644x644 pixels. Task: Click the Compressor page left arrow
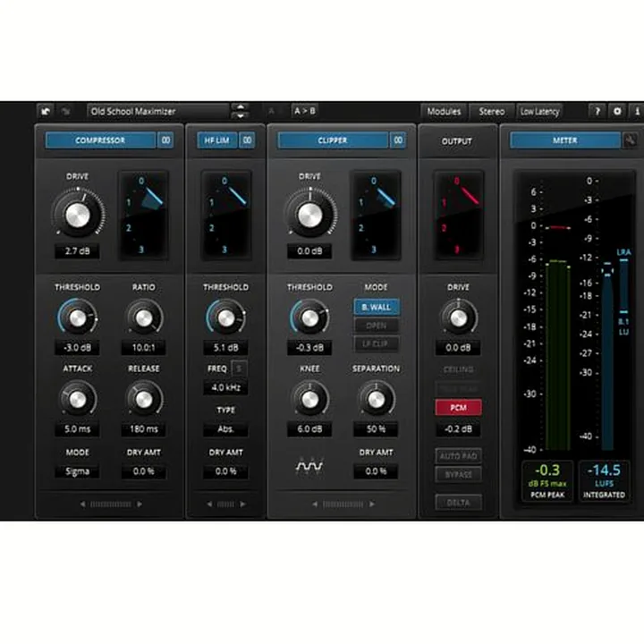(83, 504)
